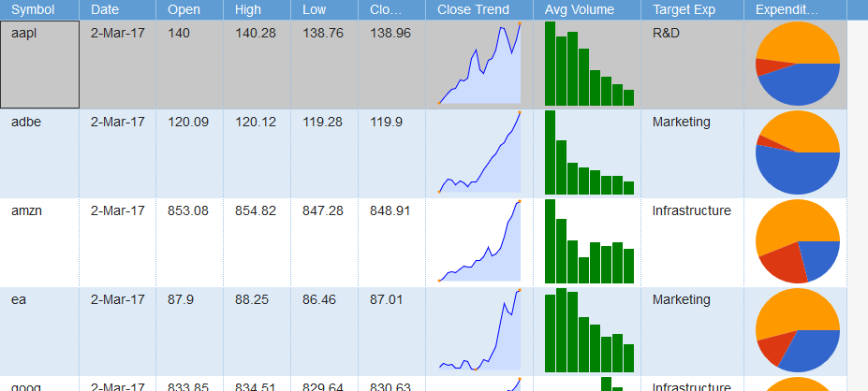This screenshot has width=868, height=391.
Task: Click the adbe close trend sparkline
Action: [x=479, y=152]
